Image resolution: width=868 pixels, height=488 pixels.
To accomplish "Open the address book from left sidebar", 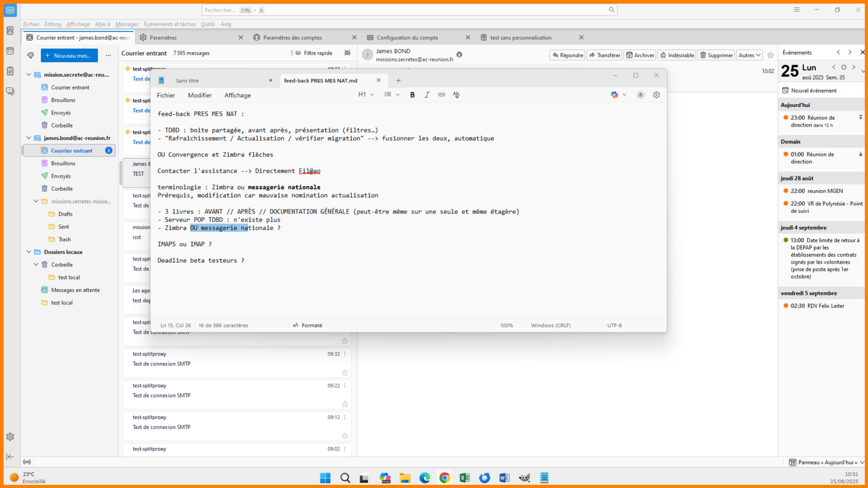I will coord(10,31).
